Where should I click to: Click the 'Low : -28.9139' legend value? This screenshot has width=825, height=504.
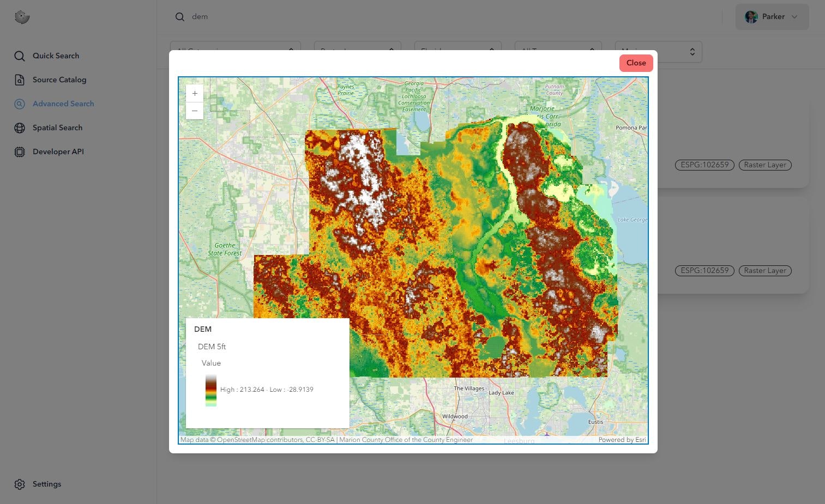pyautogui.click(x=291, y=390)
